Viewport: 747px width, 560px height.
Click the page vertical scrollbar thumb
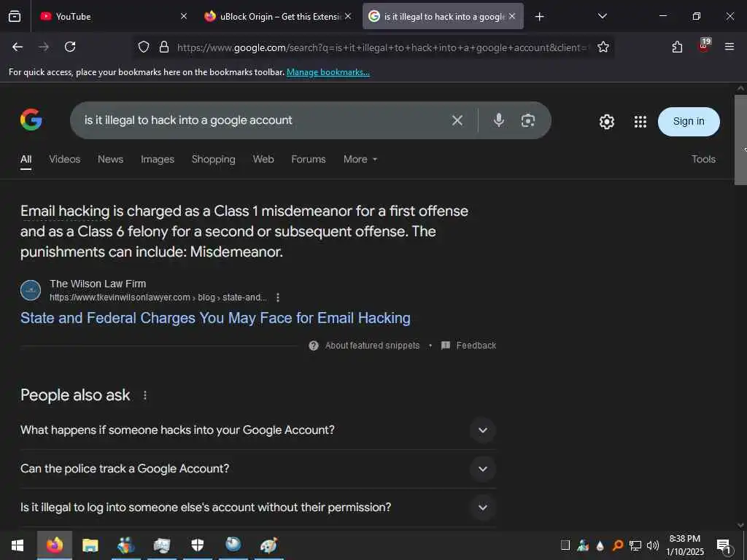pyautogui.click(x=740, y=139)
